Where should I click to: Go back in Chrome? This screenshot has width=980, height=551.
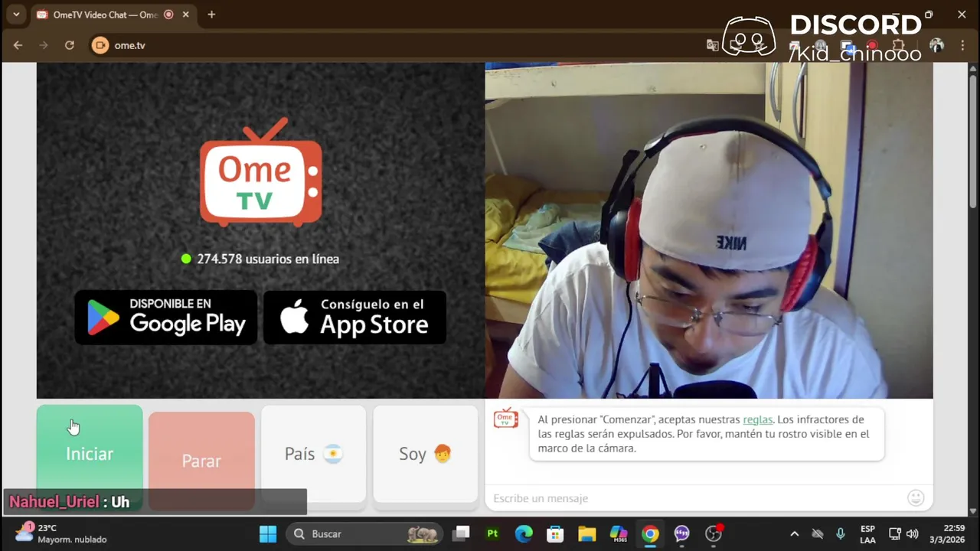click(18, 45)
